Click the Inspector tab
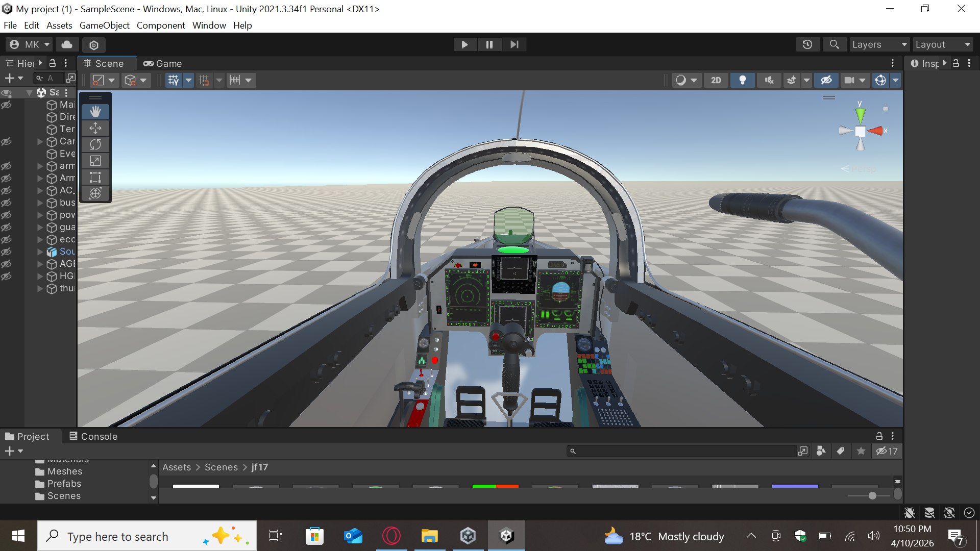 925,63
